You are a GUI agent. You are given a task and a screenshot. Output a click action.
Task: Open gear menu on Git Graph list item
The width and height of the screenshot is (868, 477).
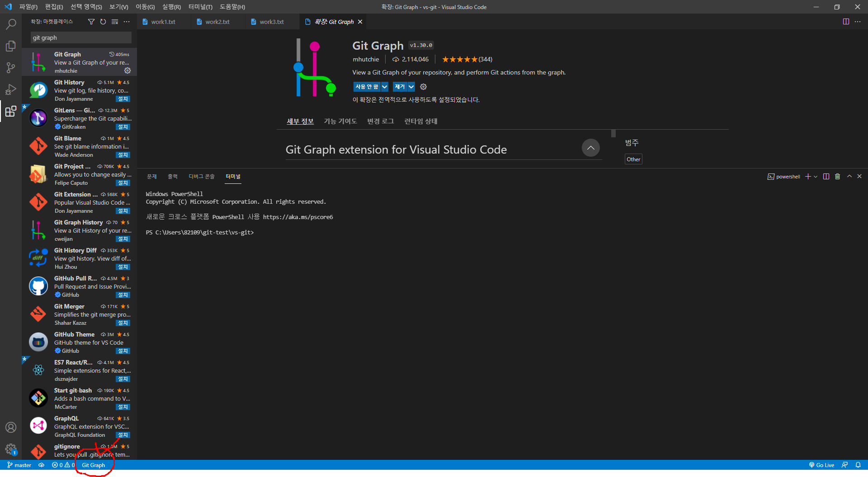click(127, 70)
